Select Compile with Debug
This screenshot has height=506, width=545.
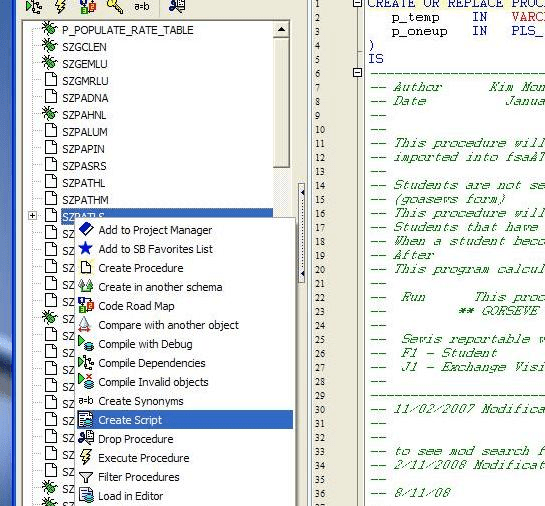(185, 344)
